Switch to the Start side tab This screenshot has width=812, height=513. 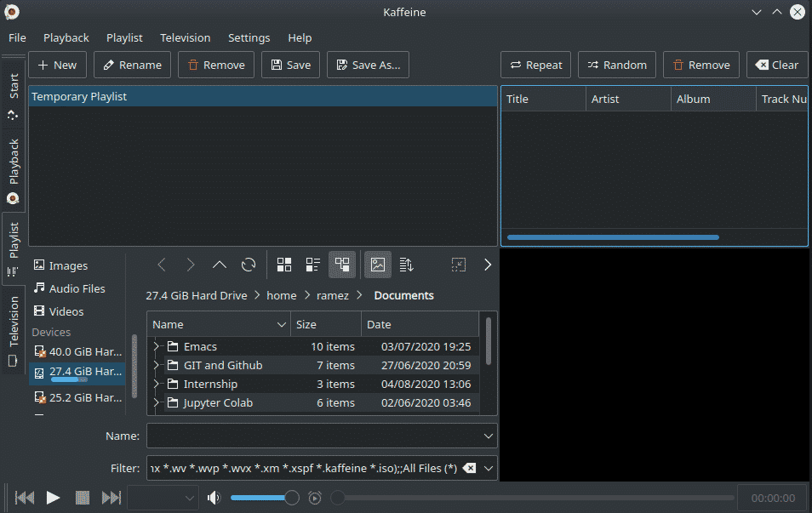(14, 96)
